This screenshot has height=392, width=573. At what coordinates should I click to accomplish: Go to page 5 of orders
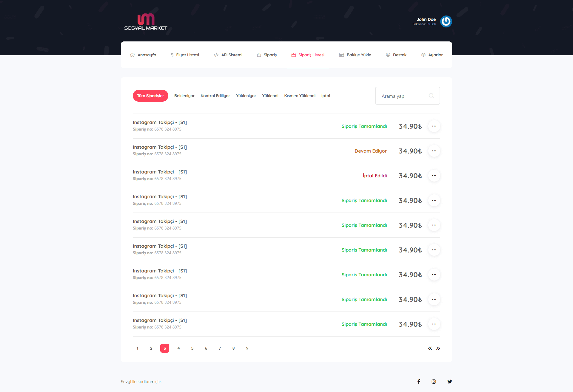(192, 348)
